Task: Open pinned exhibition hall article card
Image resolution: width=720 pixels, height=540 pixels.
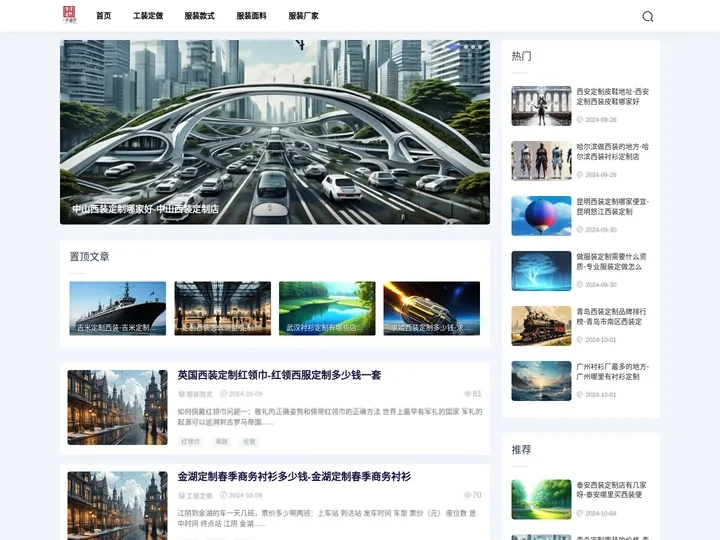Action: click(222, 308)
